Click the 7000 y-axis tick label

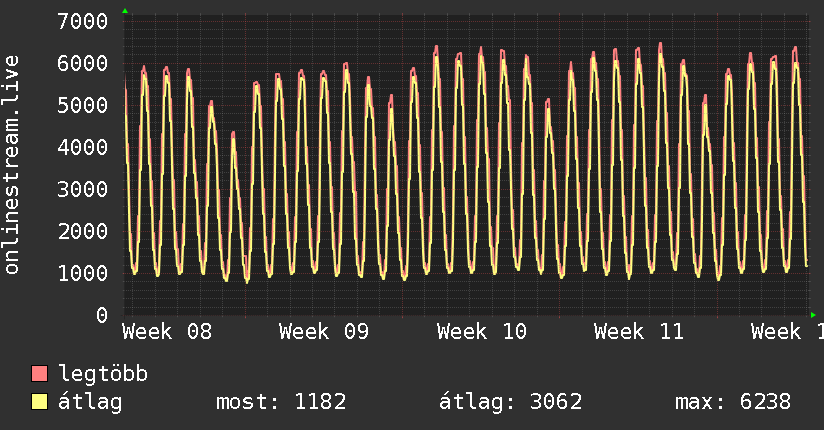pos(83,21)
